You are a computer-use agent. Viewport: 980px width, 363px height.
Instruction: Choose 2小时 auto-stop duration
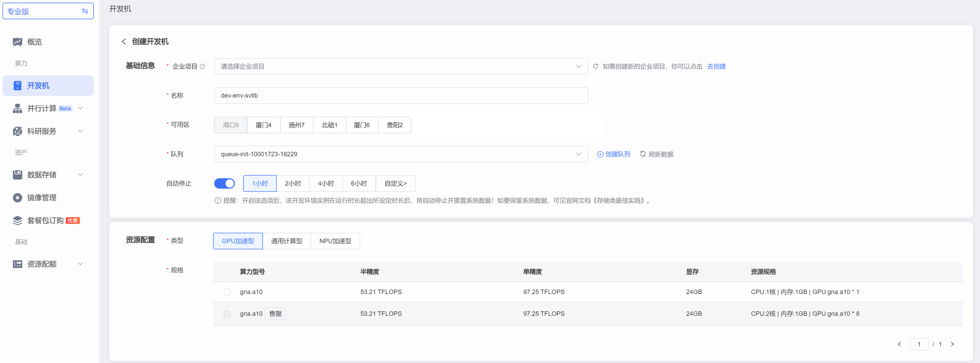293,184
